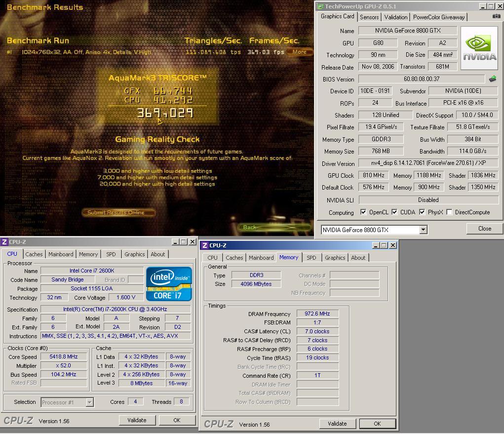
Task: Click the left CPU-Z window title icon
Action: (4, 242)
